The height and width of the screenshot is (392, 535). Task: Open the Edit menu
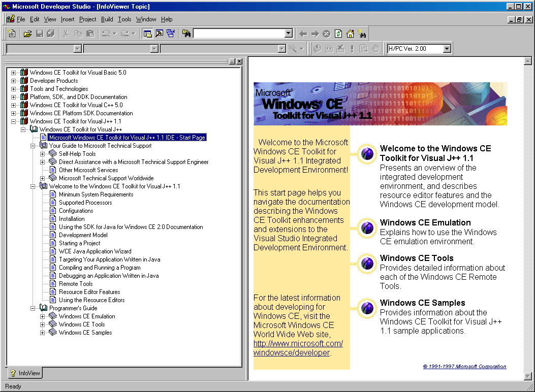coord(35,19)
